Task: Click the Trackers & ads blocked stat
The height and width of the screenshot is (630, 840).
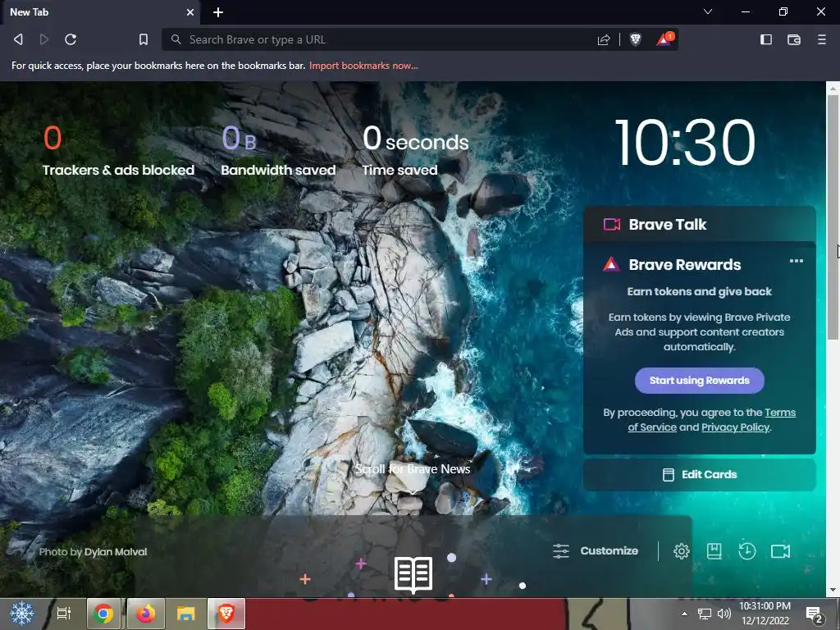Action: 118,151
